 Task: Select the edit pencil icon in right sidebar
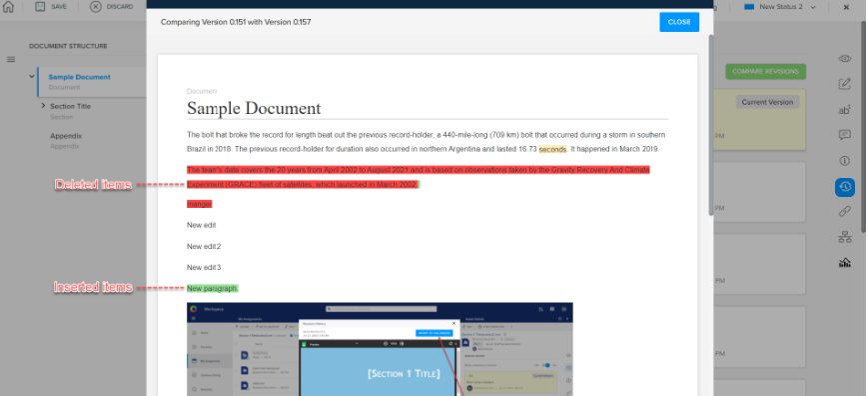point(845,84)
